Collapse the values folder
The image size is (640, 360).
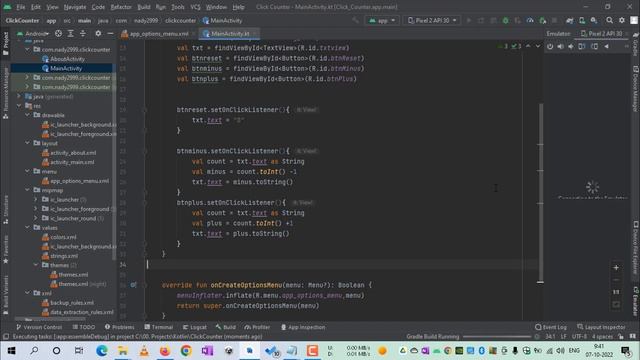click(x=27, y=228)
